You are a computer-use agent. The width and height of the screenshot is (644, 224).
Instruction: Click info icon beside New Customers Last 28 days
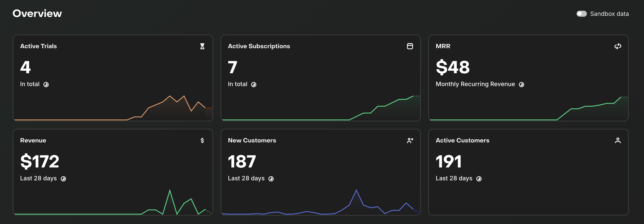pyautogui.click(x=271, y=179)
